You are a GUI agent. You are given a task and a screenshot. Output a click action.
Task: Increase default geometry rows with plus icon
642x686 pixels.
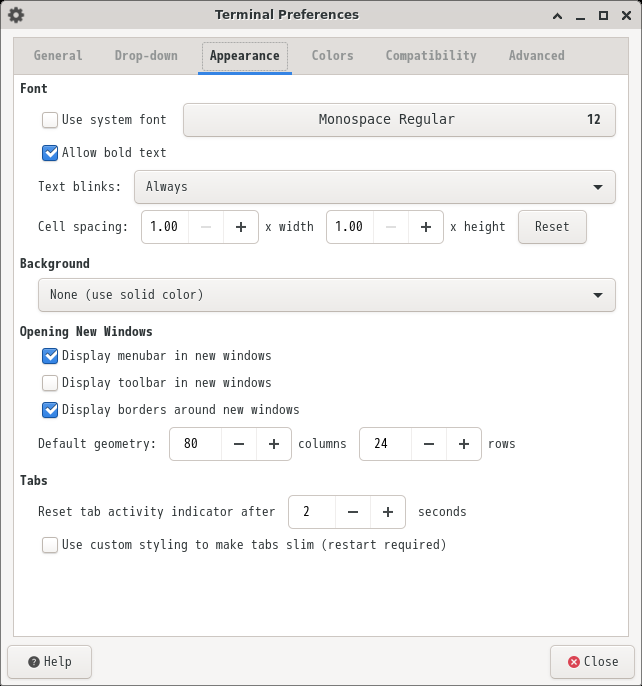464,444
